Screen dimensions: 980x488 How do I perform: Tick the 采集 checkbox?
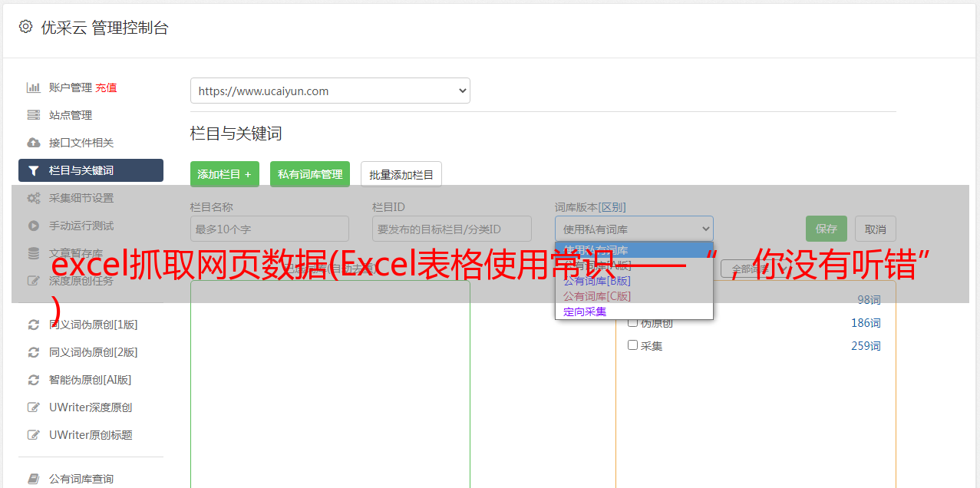(x=633, y=345)
